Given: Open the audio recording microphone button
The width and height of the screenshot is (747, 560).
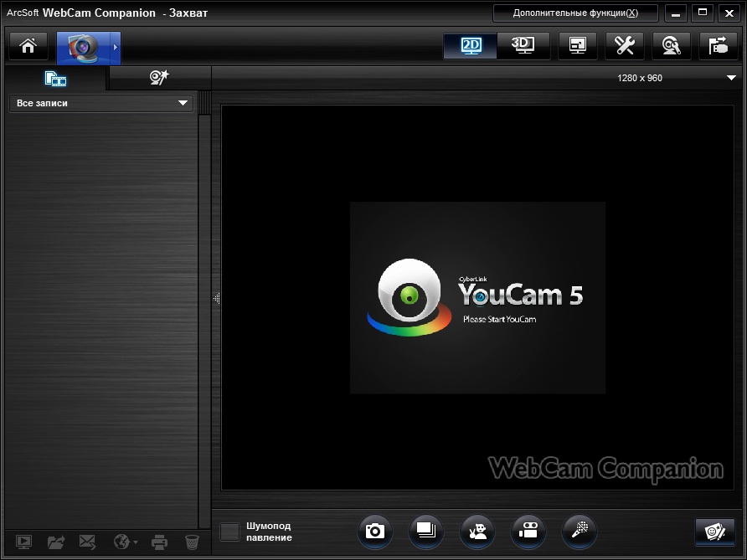Looking at the screenshot, I should [x=580, y=531].
